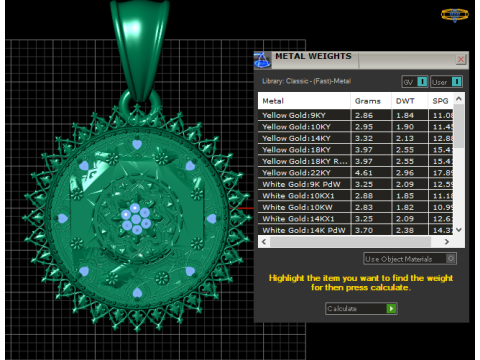This screenshot has width=480, height=360.
Task: Select the Yellow Gold:18KY row
Action: coord(355,150)
